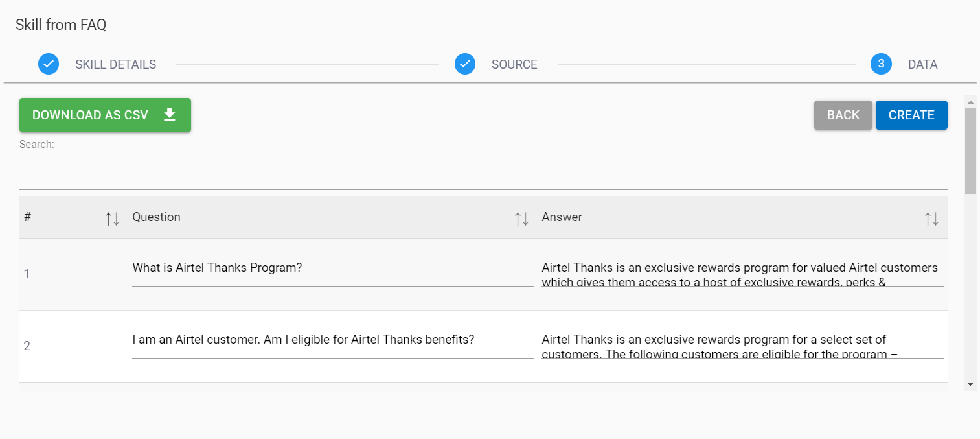Sort by Answer column arrows

pos(931,219)
